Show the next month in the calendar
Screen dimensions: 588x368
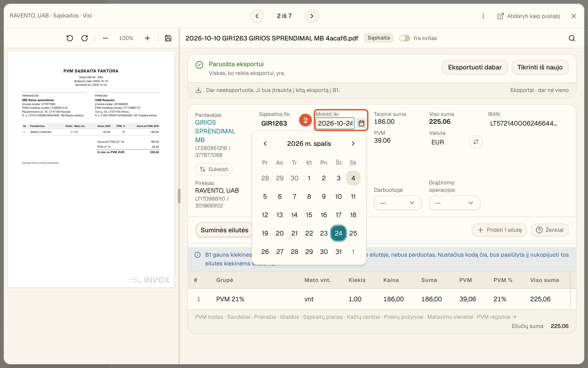tap(353, 144)
